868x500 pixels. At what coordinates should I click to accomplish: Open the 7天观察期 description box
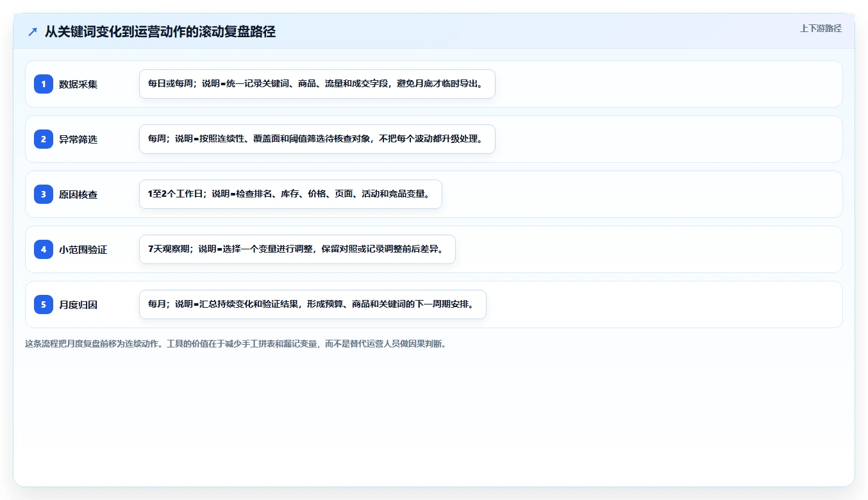pyautogui.click(x=297, y=249)
